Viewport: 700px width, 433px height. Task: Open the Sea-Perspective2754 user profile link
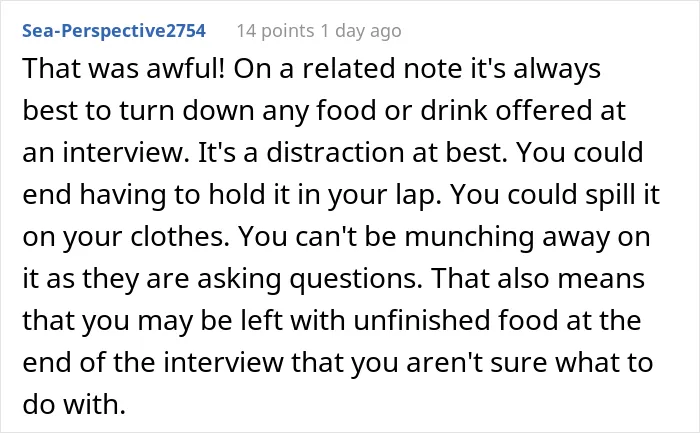[x=114, y=31]
